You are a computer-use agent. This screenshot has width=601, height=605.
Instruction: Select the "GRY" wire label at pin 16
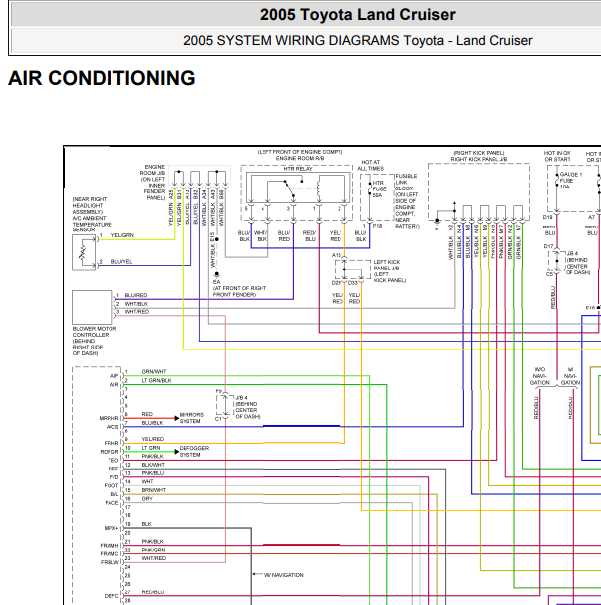147,499
